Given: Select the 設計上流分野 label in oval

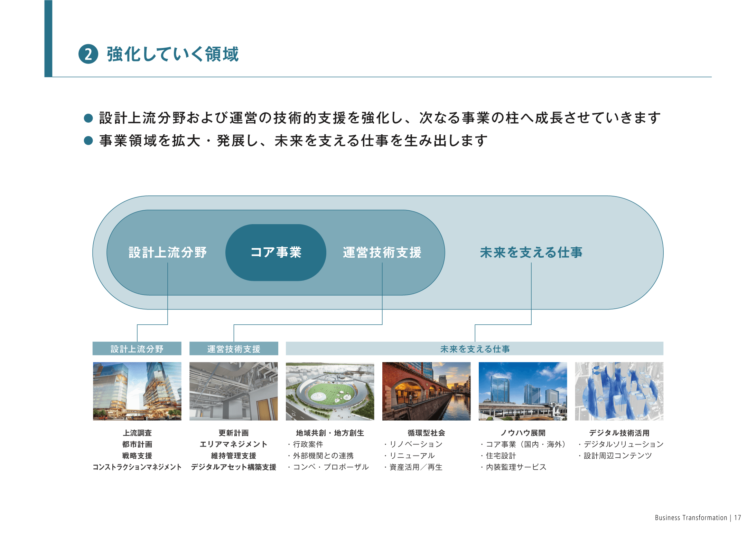Looking at the screenshot, I should [168, 252].
